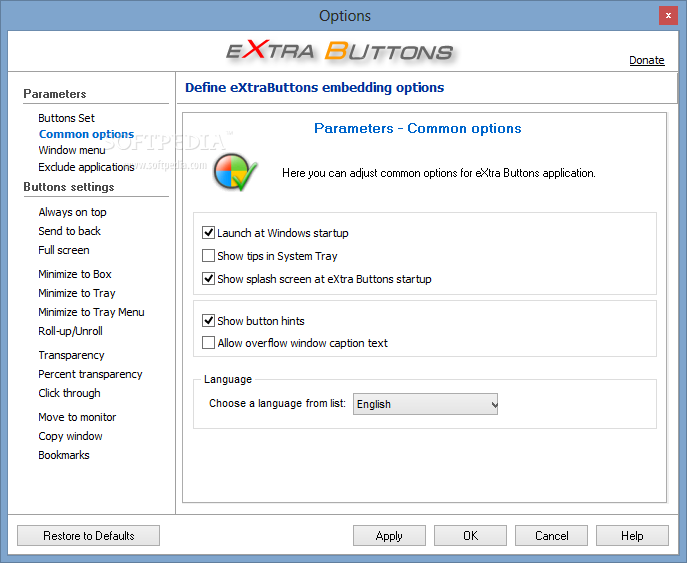Apply the current settings
Screen dimensions: 687x563
[x=389, y=535]
